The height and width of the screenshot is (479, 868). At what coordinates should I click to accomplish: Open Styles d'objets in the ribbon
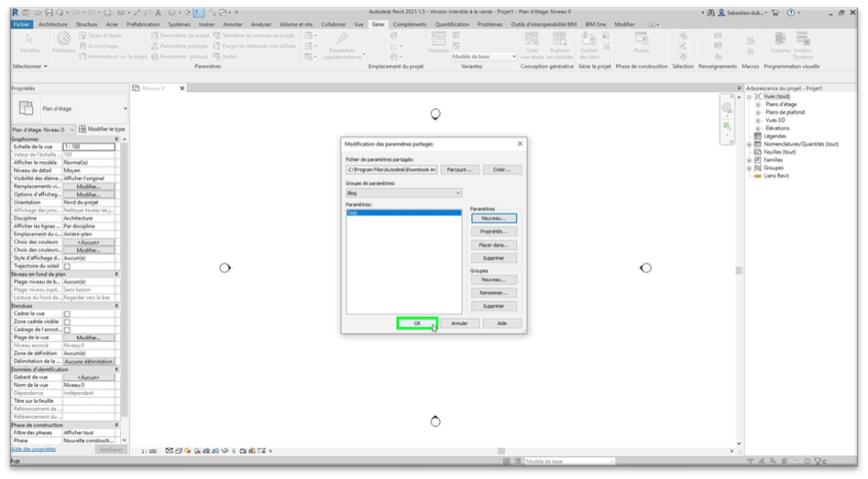100,36
